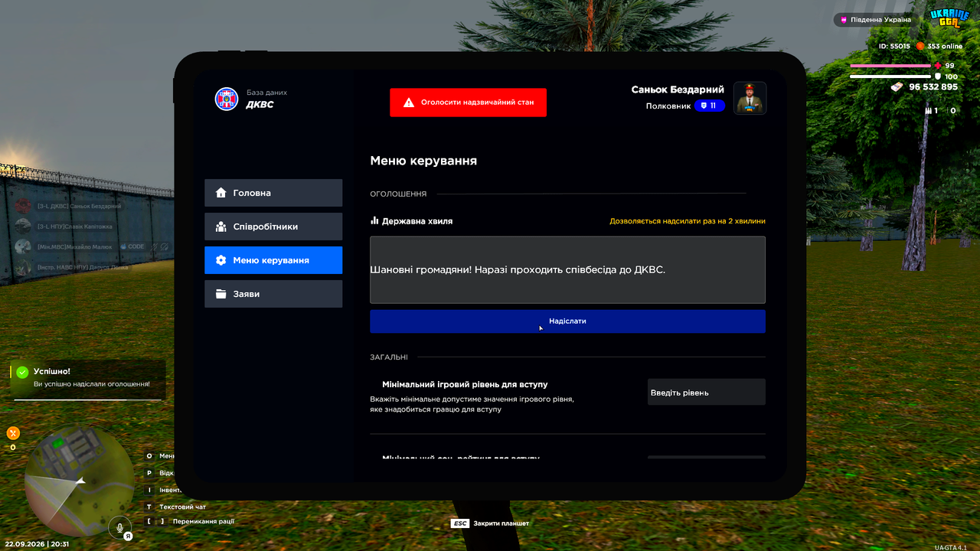Click the green checkmark icon in the Успішно notification
Screen dimensions: 980x551
pyautogui.click(x=22, y=372)
